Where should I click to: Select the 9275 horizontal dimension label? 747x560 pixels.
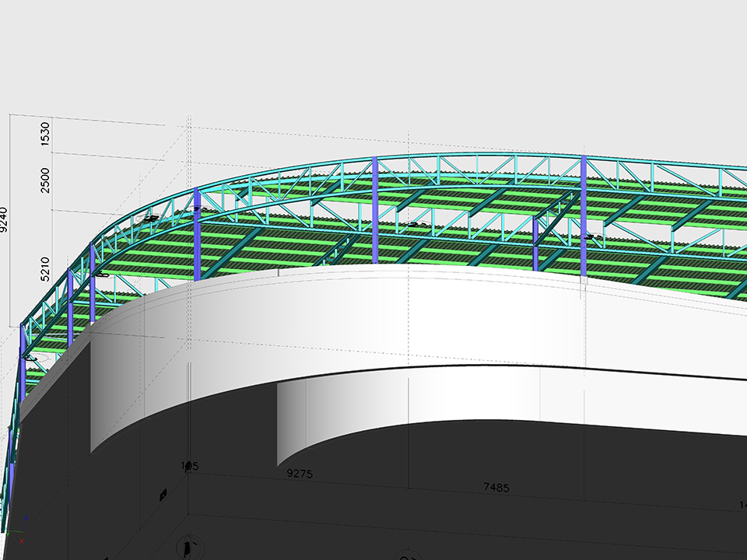300,473
